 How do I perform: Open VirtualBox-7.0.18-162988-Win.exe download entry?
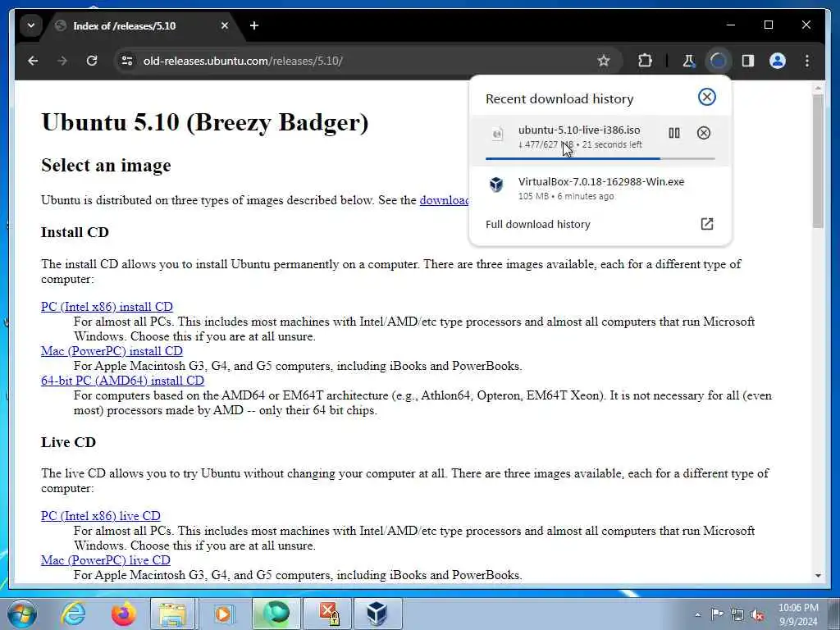coord(600,189)
